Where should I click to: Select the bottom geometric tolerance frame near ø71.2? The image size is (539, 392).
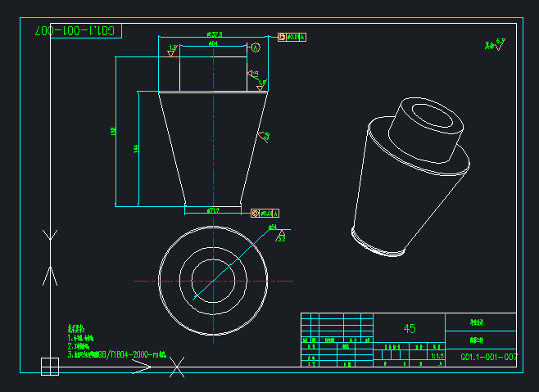click(265, 214)
